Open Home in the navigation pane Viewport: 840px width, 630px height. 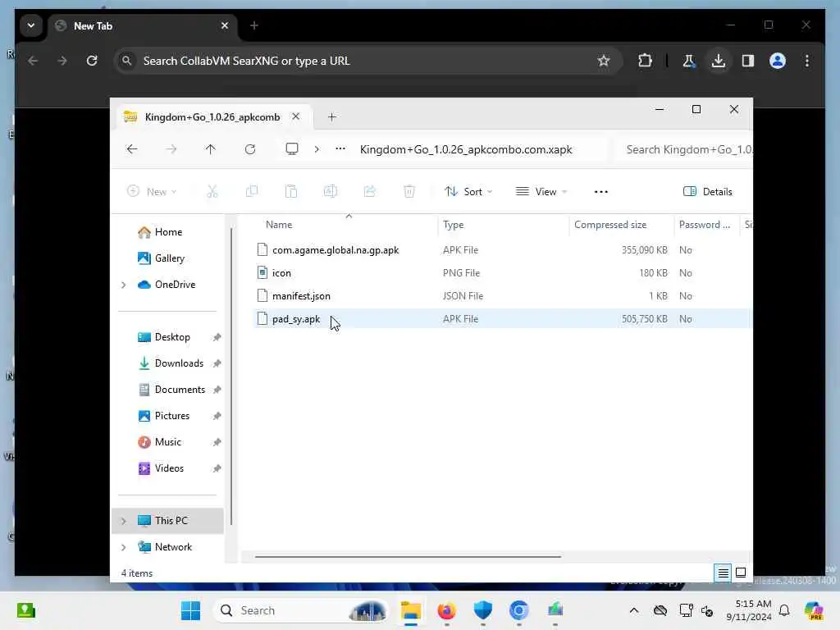click(168, 232)
